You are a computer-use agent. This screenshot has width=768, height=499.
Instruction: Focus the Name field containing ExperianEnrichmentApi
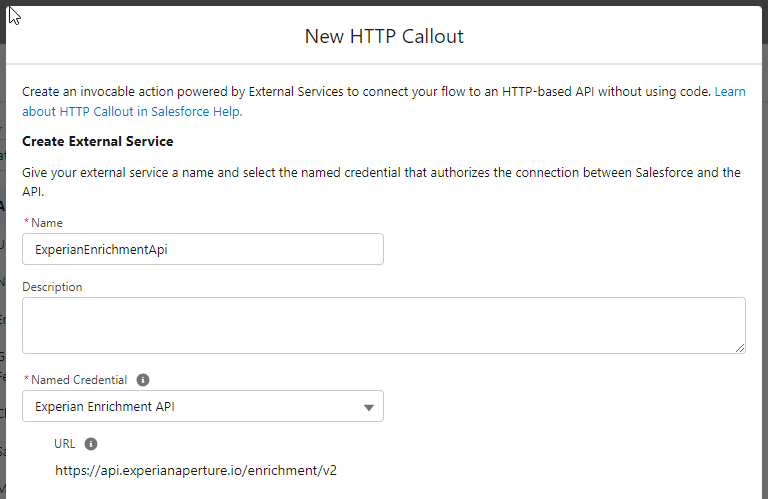(x=203, y=249)
